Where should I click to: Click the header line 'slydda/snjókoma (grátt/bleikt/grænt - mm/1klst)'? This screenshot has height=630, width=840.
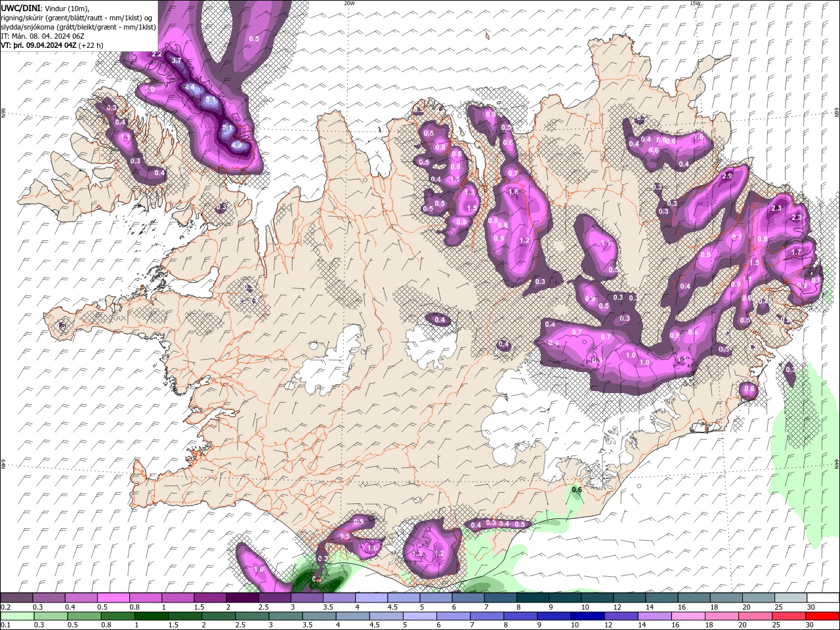79,27
